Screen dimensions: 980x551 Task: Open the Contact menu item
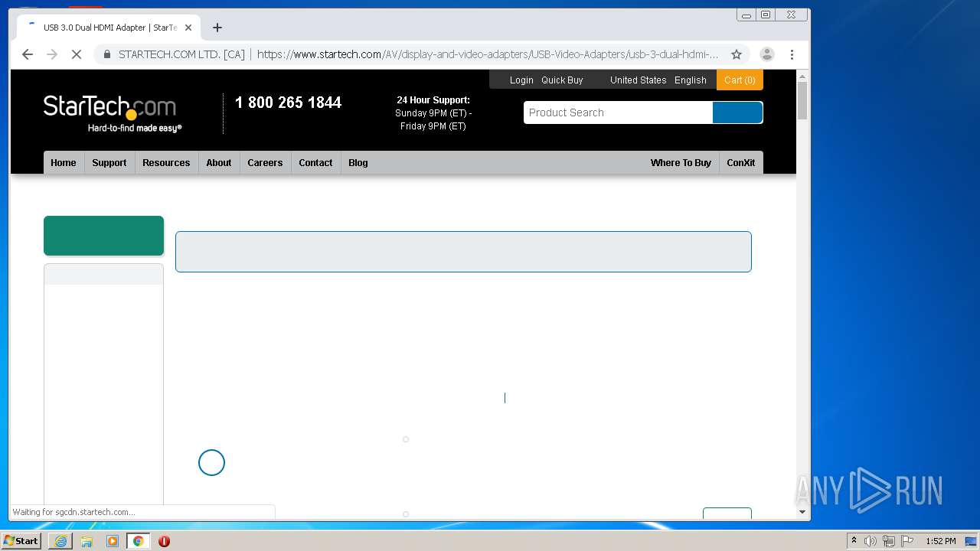click(x=315, y=162)
